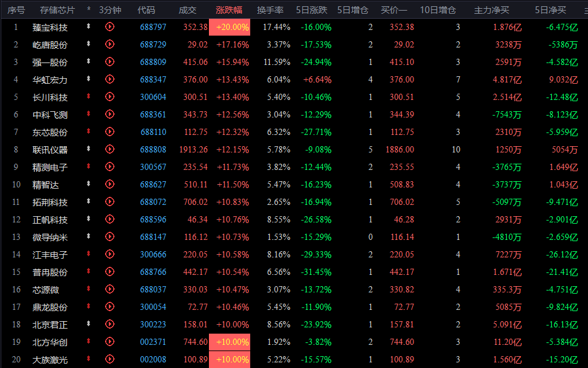Sort the list by 换手率 column header

tap(270, 10)
